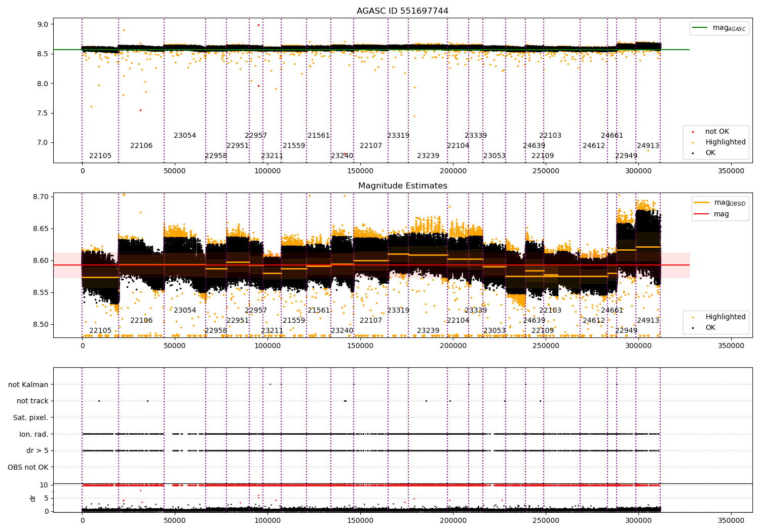The image size is (760, 532).
Task: Click the 8.0 tick on top plot
Action: coord(43,84)
